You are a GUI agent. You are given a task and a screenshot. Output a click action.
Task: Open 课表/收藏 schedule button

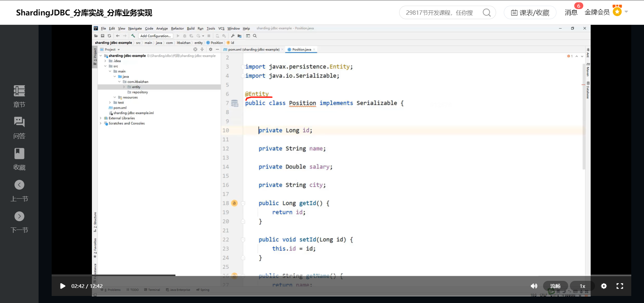pos(530,13)
